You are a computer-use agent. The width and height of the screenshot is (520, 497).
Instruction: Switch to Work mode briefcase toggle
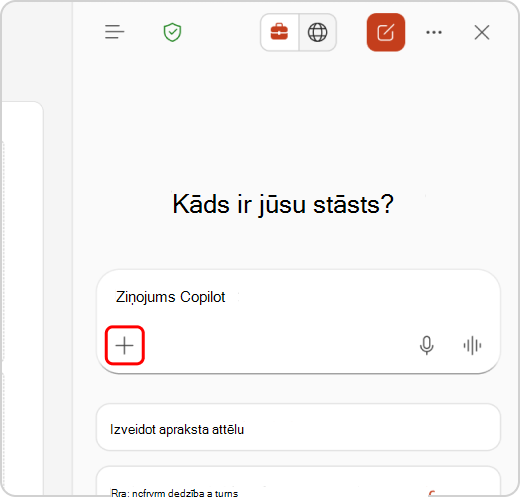[x=279, y=32]
